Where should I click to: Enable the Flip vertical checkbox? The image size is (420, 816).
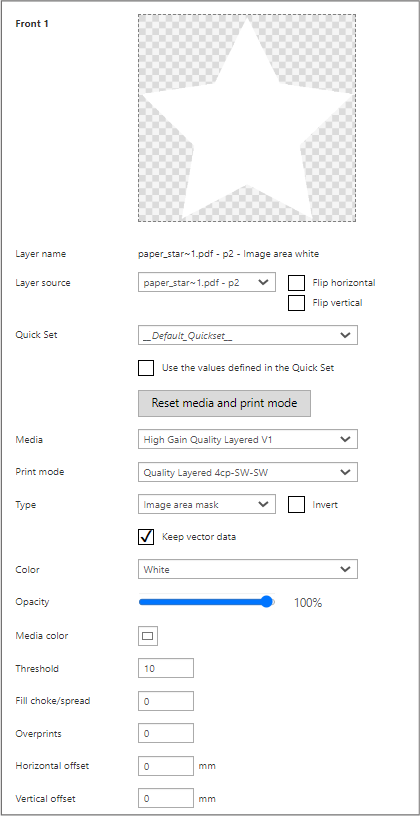tap(296, 302)
